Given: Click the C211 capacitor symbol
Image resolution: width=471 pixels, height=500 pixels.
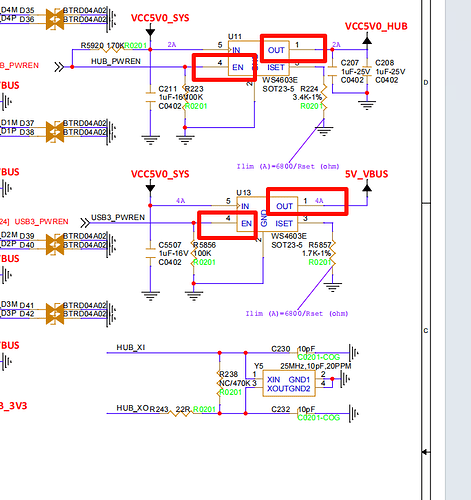Looking at the screenshot, I should (150, 97).
